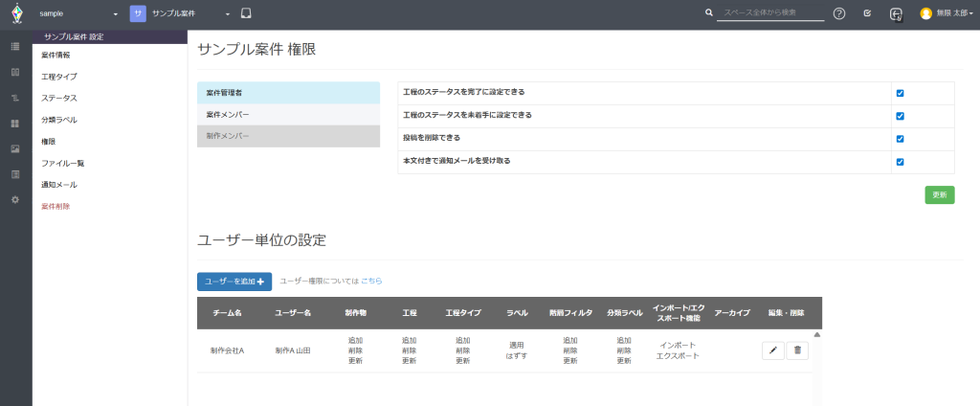980x406 pixels.
Task: Click the ユーザーを追加 button
Action: click(234, 282)
